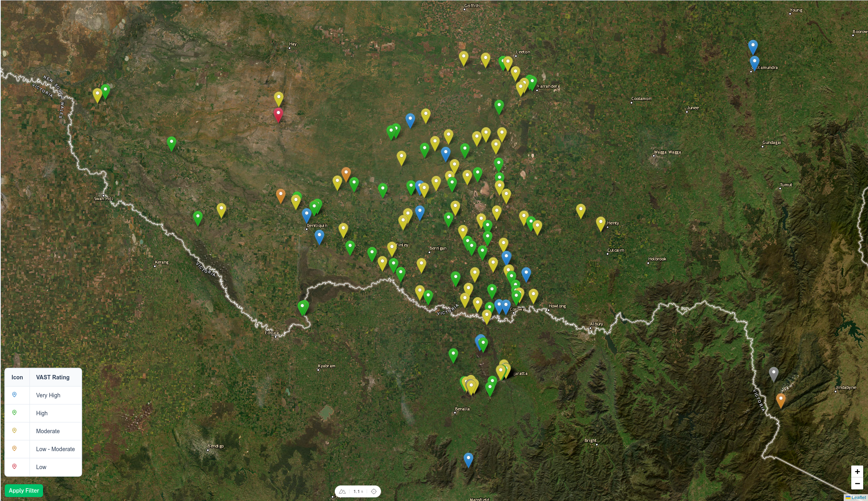The width and height of the screenshot is (868, 501).
Task: Click the VAST Rating column header
Action: point(53,377)
